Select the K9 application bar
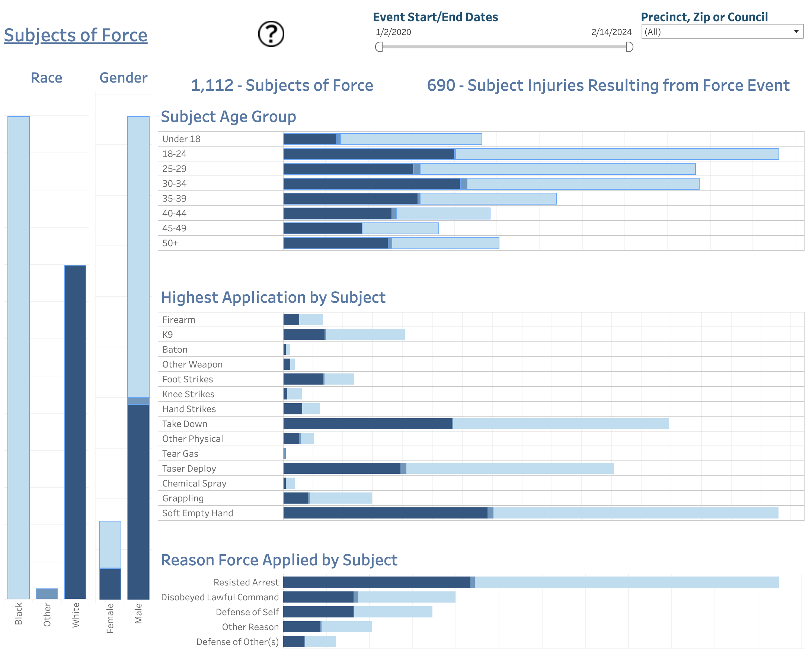 coord(344,334)
